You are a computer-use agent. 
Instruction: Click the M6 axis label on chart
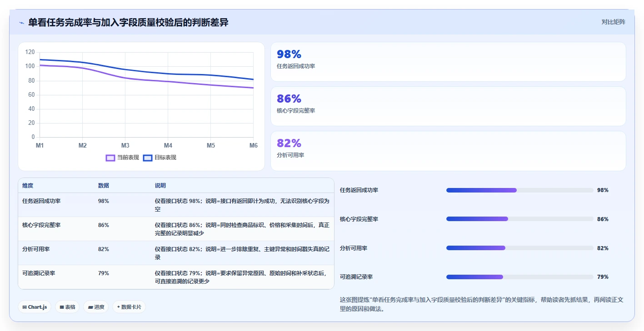click(x=254, y=145)
